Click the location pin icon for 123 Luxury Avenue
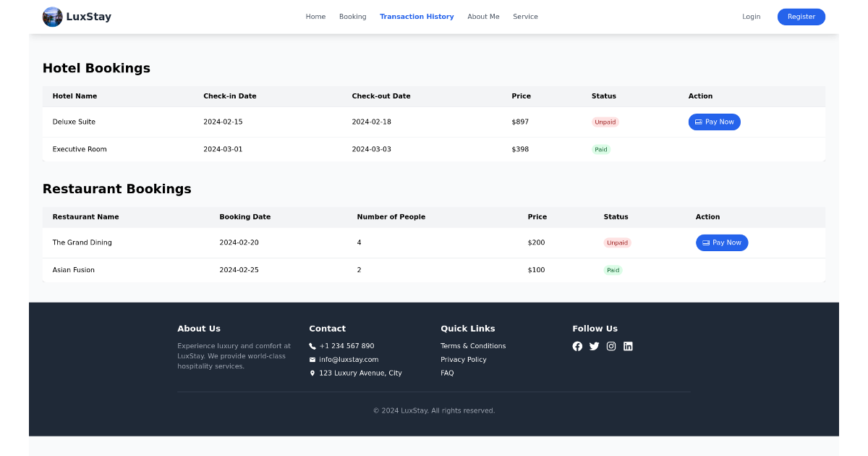 click(x=312, y=373)
